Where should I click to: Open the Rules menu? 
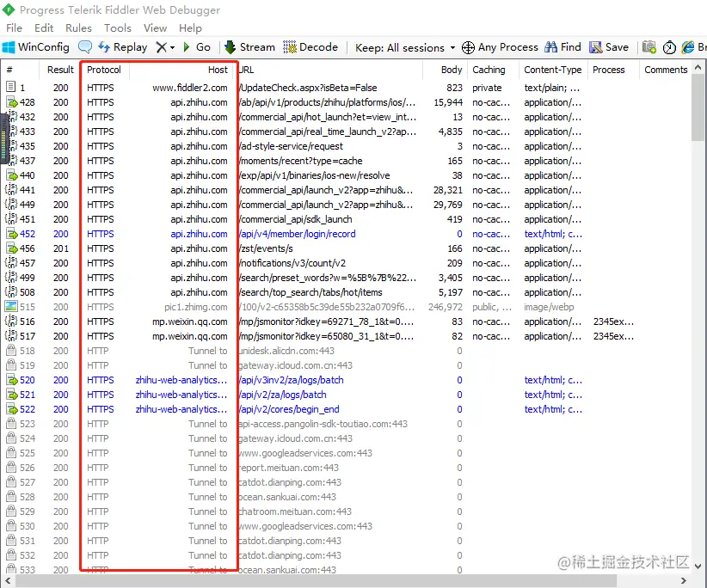78,28
